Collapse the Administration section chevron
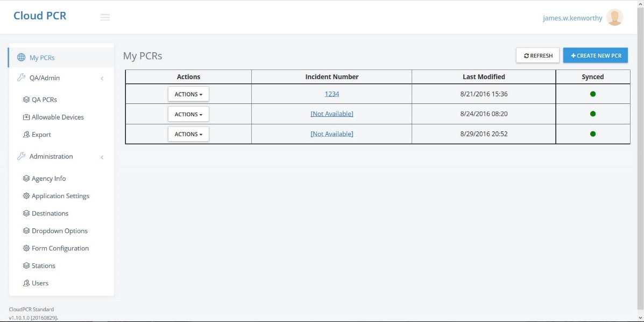The height and width of the screenshot is (322, 644). [102, 157]
